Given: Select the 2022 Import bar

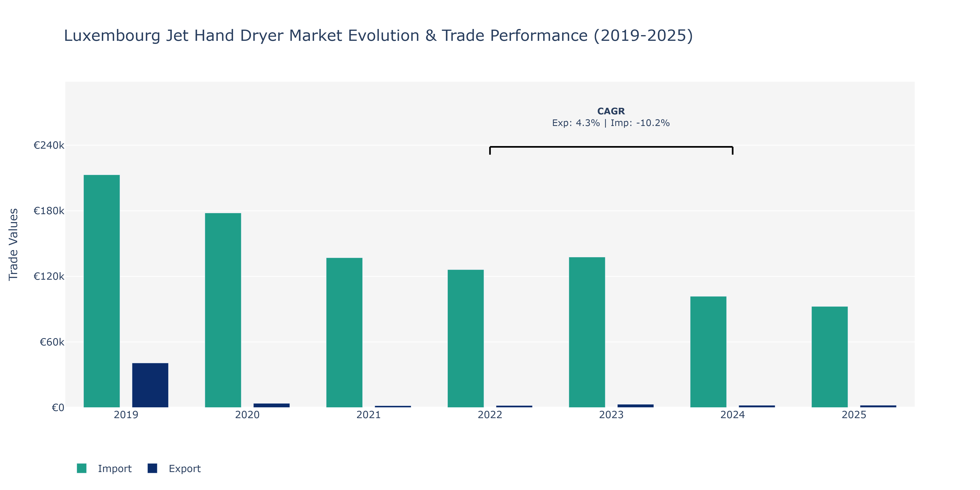Looking at the screenshot, I should click(x=466, y=339).
